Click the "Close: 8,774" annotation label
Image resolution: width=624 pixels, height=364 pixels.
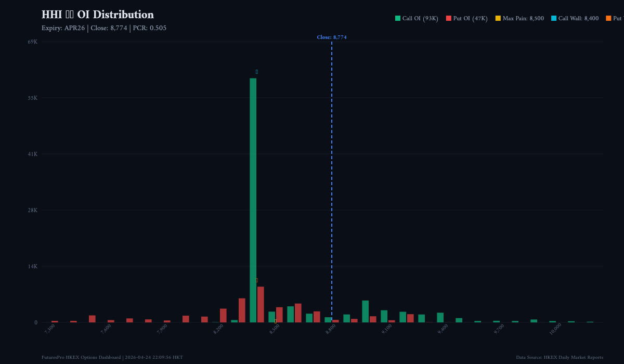tap(332, 37)
